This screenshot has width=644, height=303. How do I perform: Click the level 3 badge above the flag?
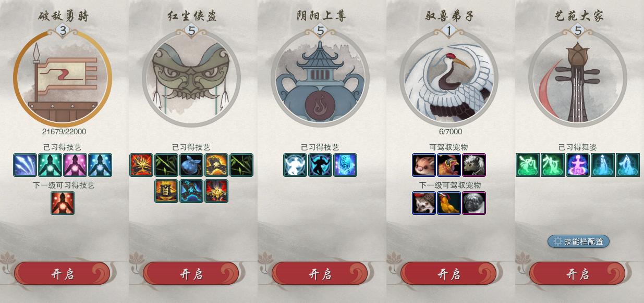tap(63, 31)
